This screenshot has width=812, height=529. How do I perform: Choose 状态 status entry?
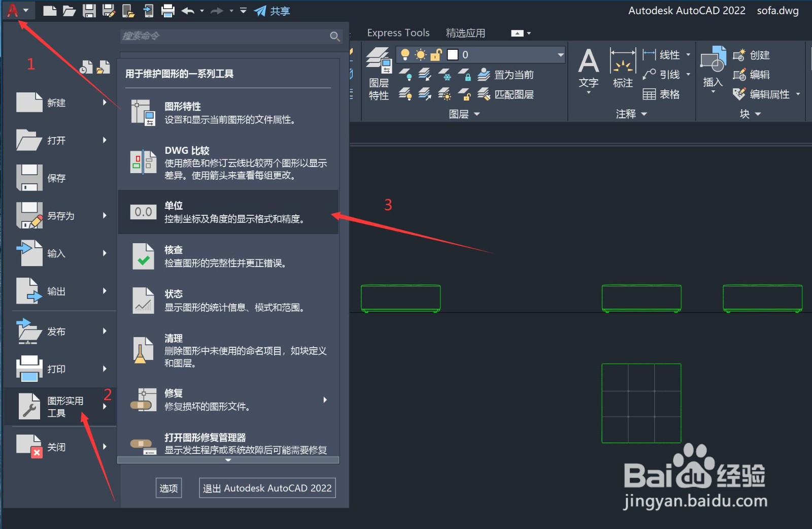(x=228, y=301)
